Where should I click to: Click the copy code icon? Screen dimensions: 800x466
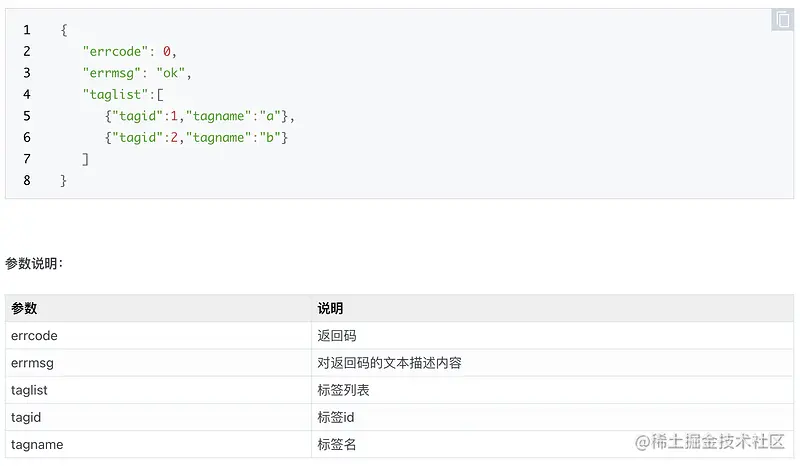782,20
